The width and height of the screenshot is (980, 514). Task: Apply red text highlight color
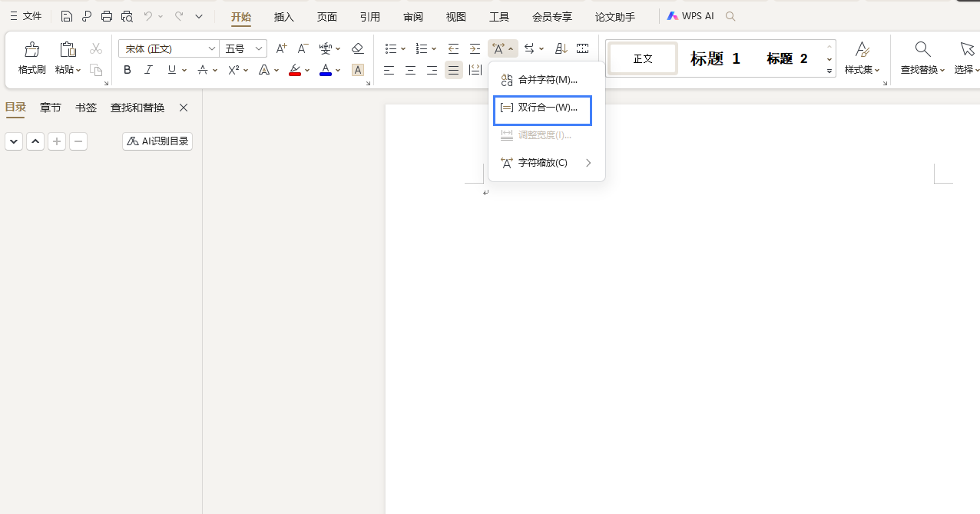[295, 70]
